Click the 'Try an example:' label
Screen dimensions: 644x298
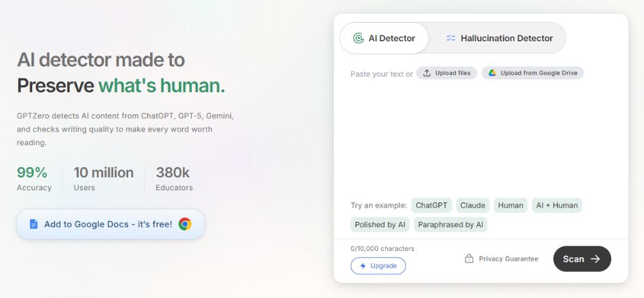click(379, 205)
